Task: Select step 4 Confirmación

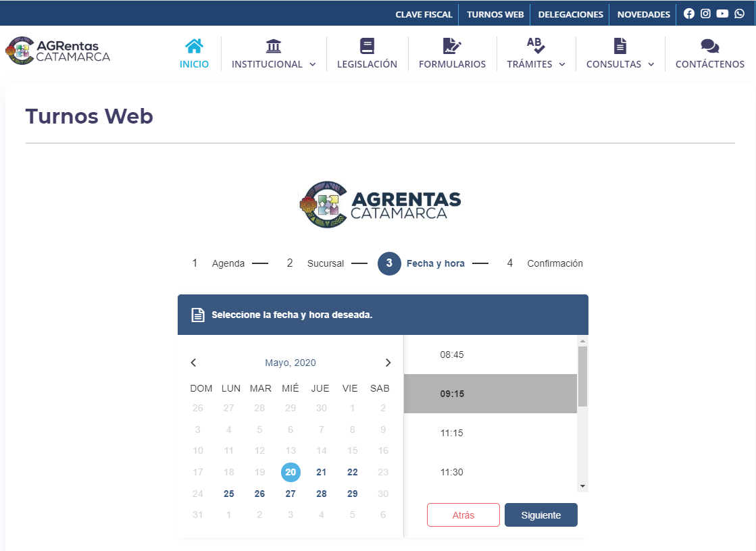Action: [x=545, y=263]
